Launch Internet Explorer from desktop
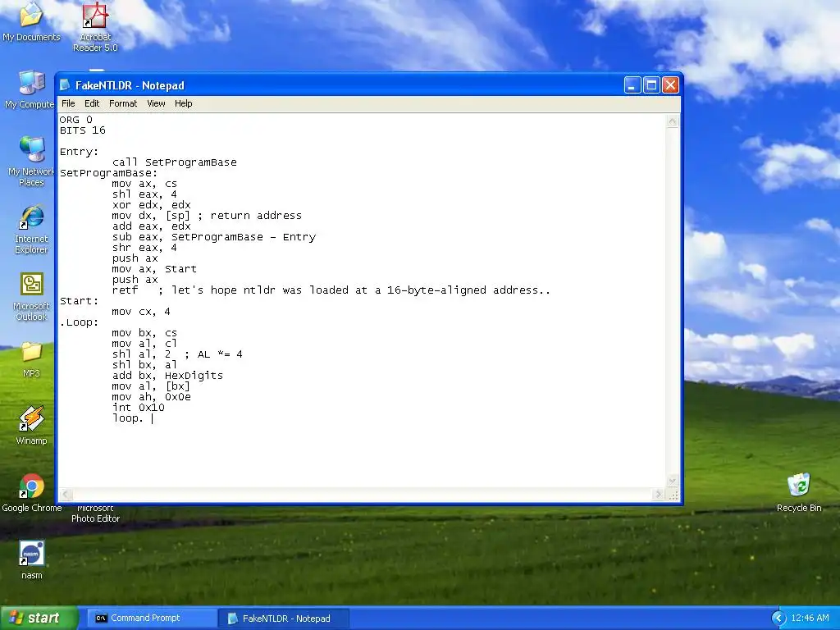 (31, 229)
